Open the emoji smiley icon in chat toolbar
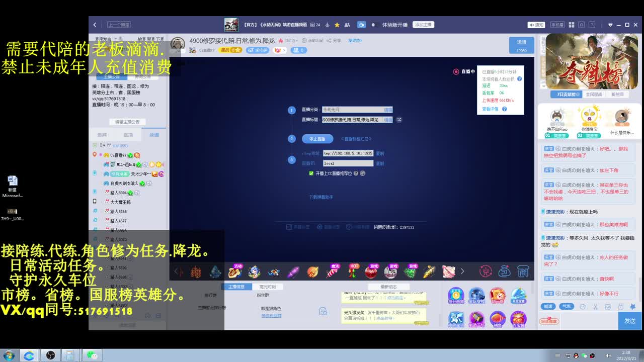 [x=582, y=306]
